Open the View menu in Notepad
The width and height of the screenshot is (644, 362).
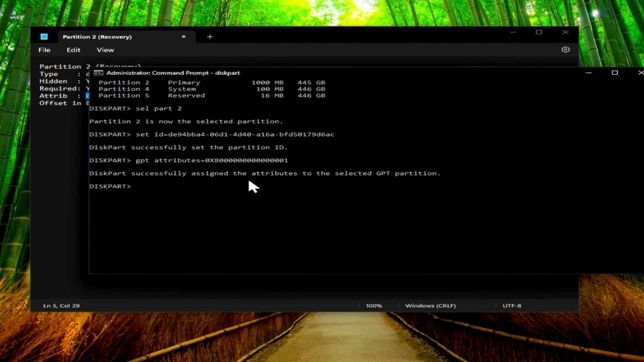coord(105,50)
